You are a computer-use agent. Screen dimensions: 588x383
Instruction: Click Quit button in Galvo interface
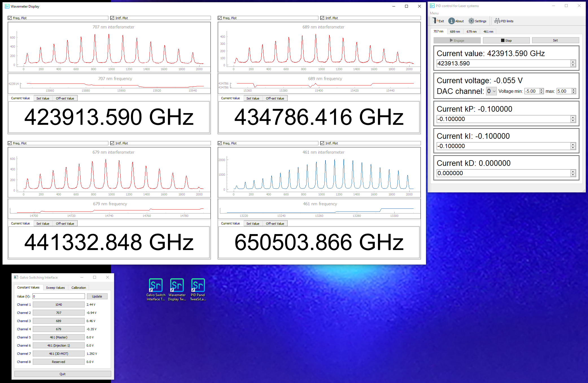(x=62, y=374)
